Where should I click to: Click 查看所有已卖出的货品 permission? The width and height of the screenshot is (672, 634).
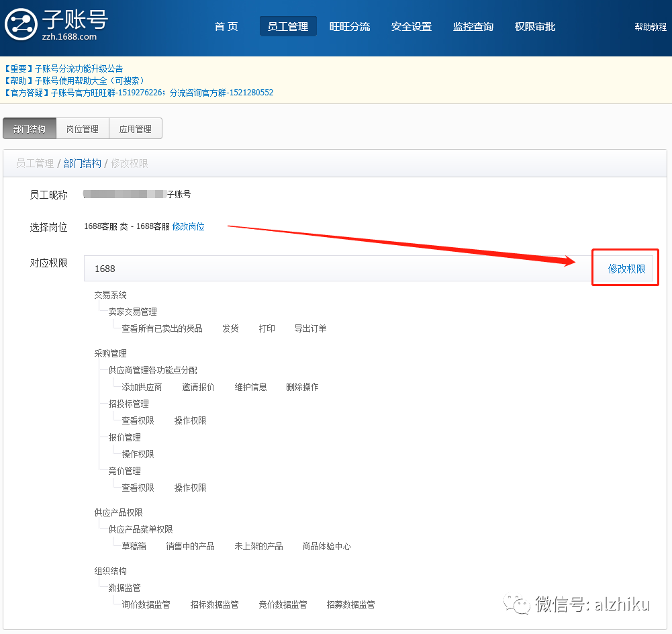(162, 328)
